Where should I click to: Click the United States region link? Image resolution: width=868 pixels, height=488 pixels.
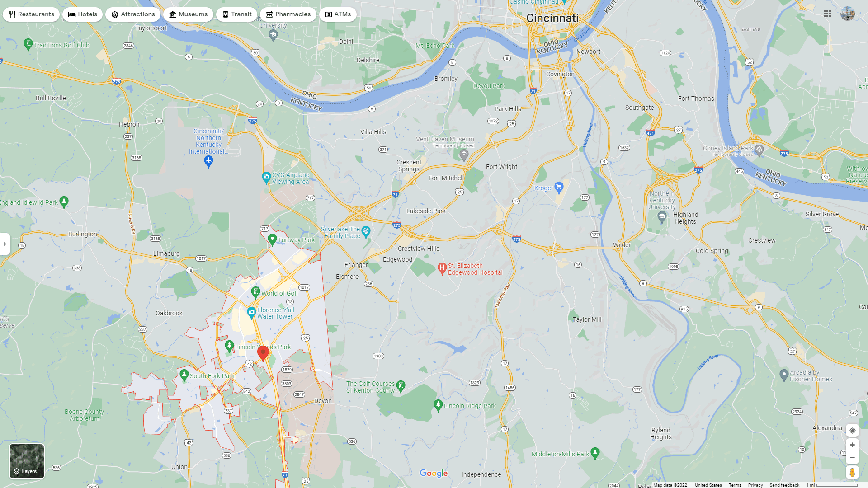[708, 485]
